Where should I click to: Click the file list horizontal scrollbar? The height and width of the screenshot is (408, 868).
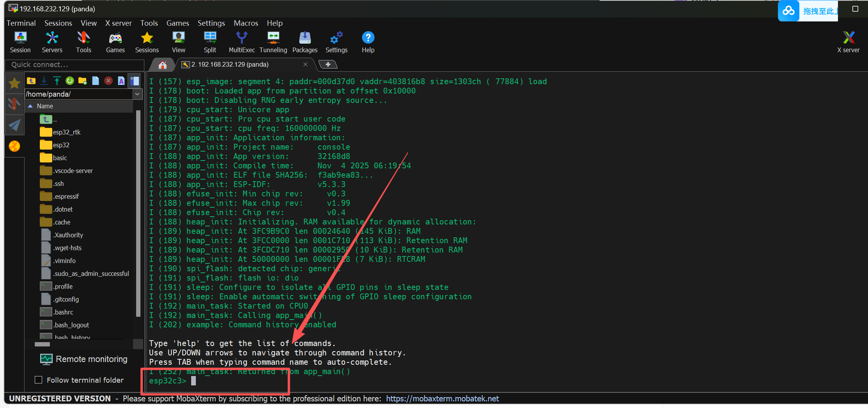42,344
